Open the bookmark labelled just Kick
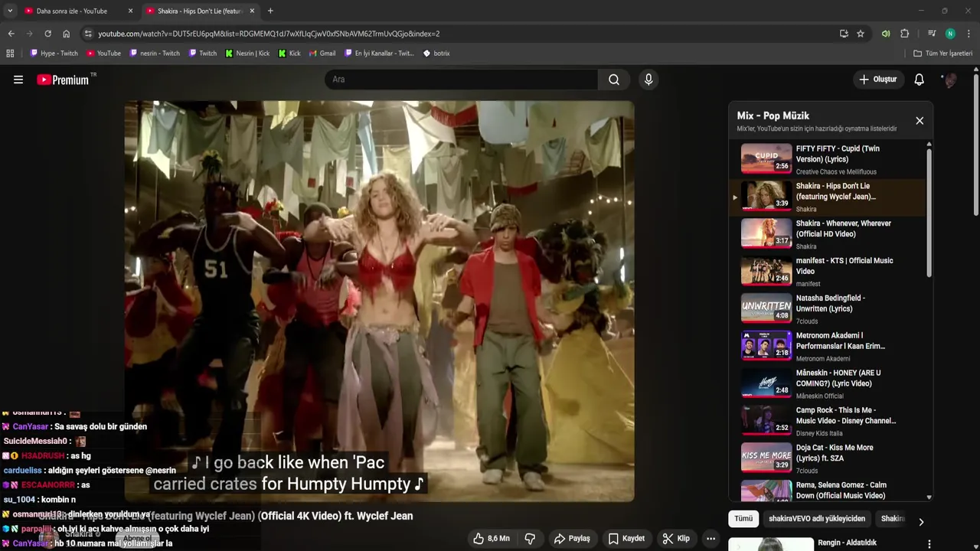980x551 pixels. click(289, 54)
